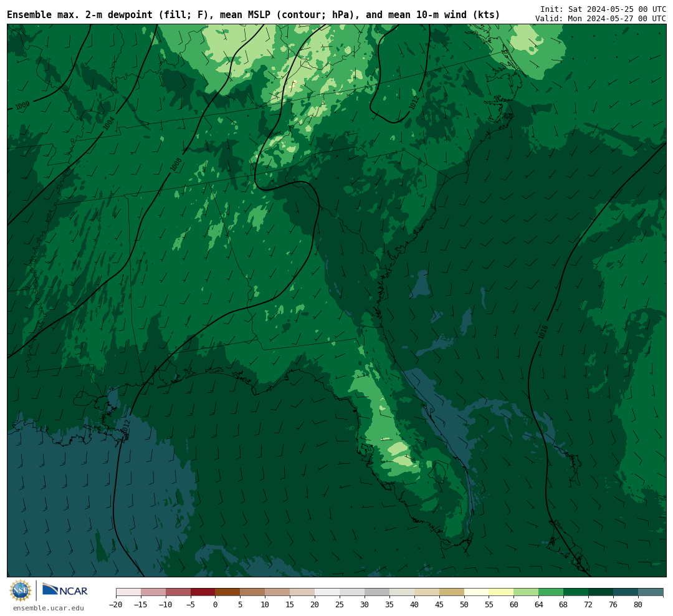Pick the 40 to 45 tan swatch
The width and height of the screenshot is (673, 616).
pos(427,592)
